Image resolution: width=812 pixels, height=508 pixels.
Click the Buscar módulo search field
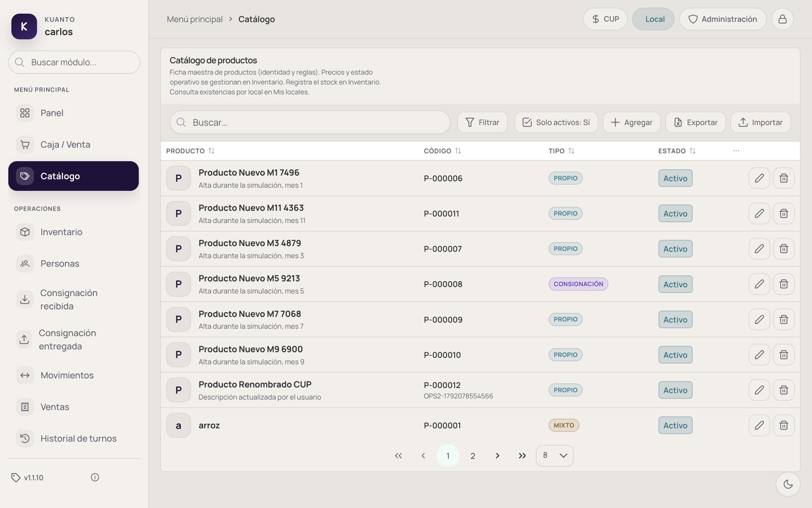click(74, 62)
